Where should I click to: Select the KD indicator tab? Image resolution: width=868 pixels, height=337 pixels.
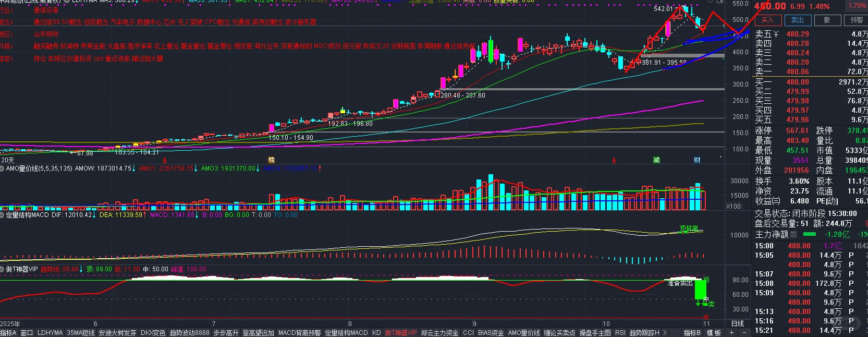[376, 333]
